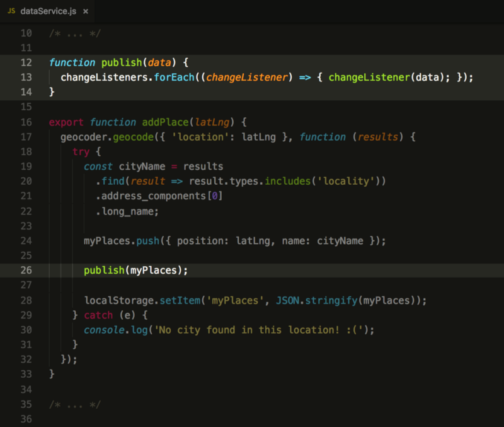Click the JS file icon on tab
Screen dimensions: 504x427
(x=11, y=11)
